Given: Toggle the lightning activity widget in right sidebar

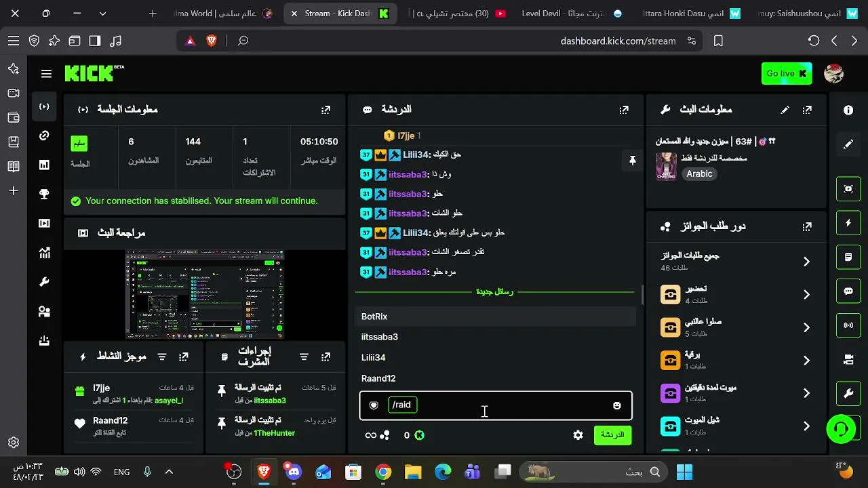Looking at the screenshot, I should 848,223.
